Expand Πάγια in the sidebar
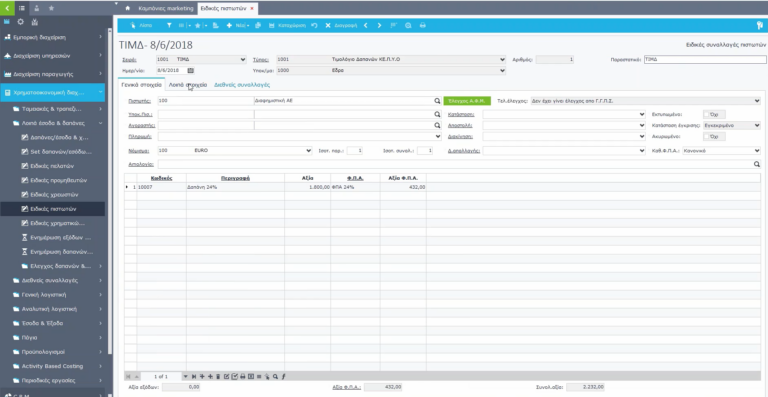The image size is (768, 397). (52, 338)
